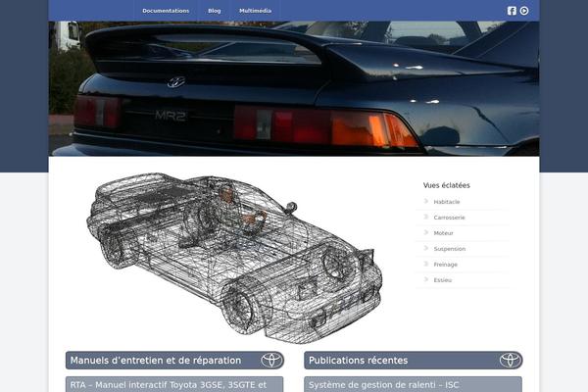Open the Manuels d'entretien et de réparation section

[174, 360]
